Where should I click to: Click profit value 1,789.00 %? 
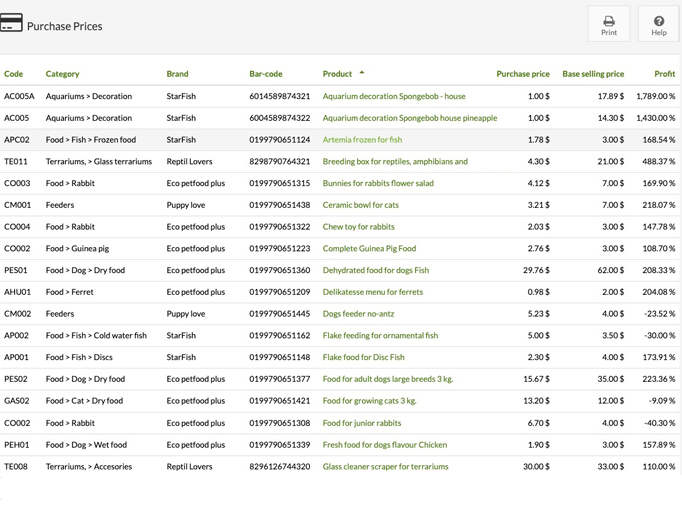pos(656,96)
